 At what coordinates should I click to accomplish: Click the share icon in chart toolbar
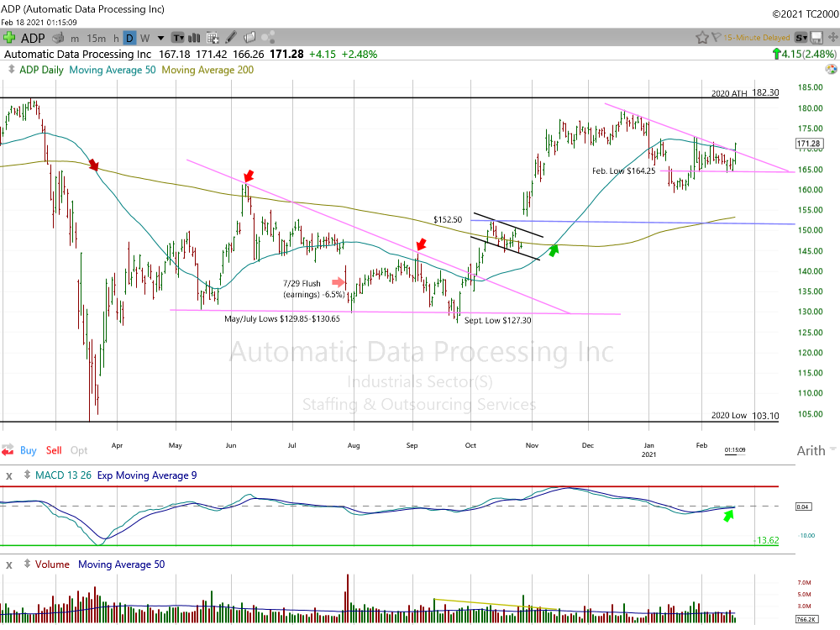coord(268,38)
